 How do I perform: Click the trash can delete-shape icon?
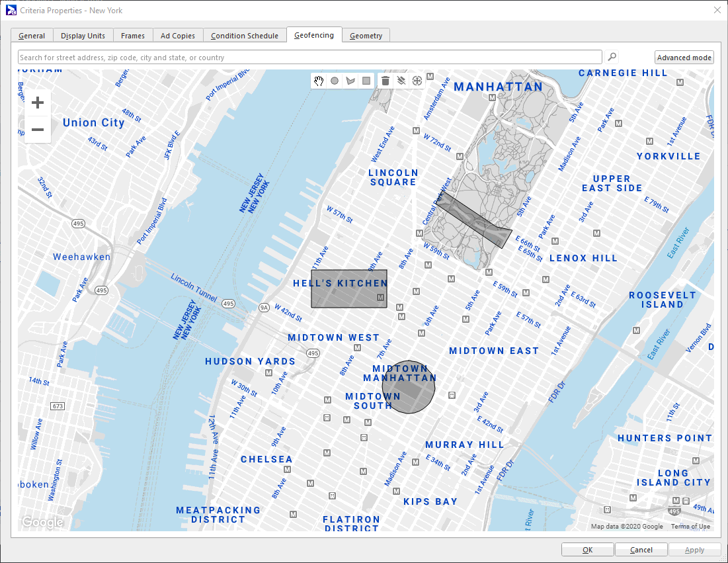(385, 81)
